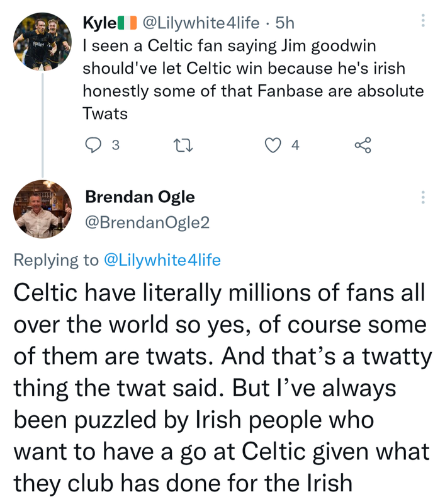Click the @Lilywhite4life handle beside Kyle's name

[201, 23]
